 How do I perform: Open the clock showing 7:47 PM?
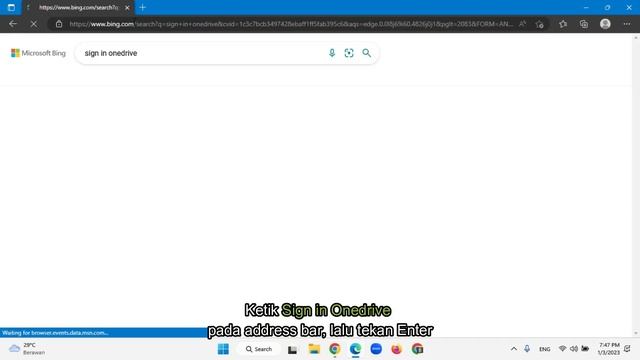coord(609,349)
